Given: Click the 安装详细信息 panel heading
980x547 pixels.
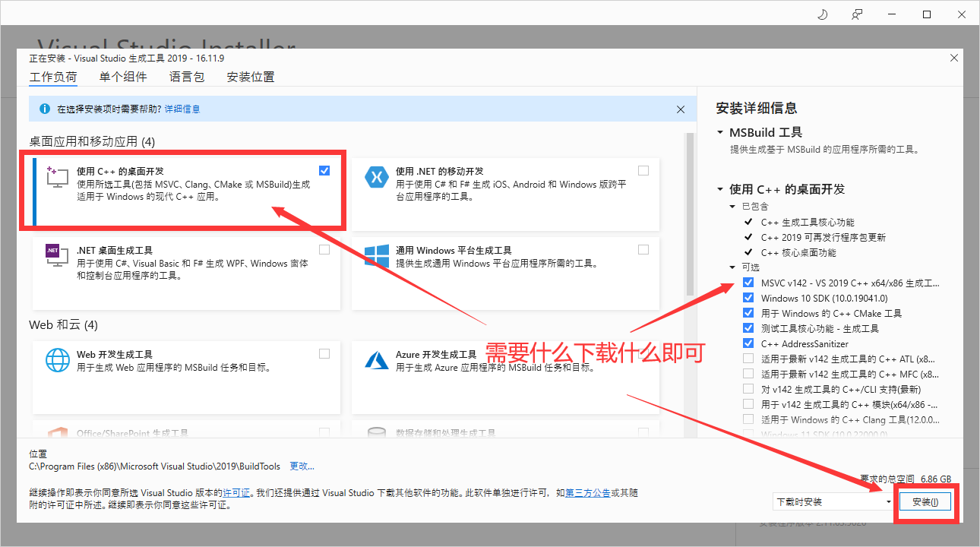Looking at the screenshot, I should pyautogui.click(x=757, y=108).
